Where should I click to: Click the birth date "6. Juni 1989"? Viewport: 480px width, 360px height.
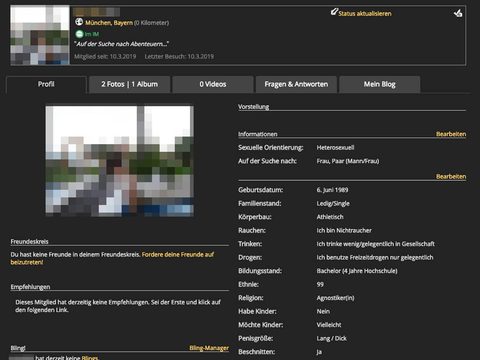tap(332, 190)
